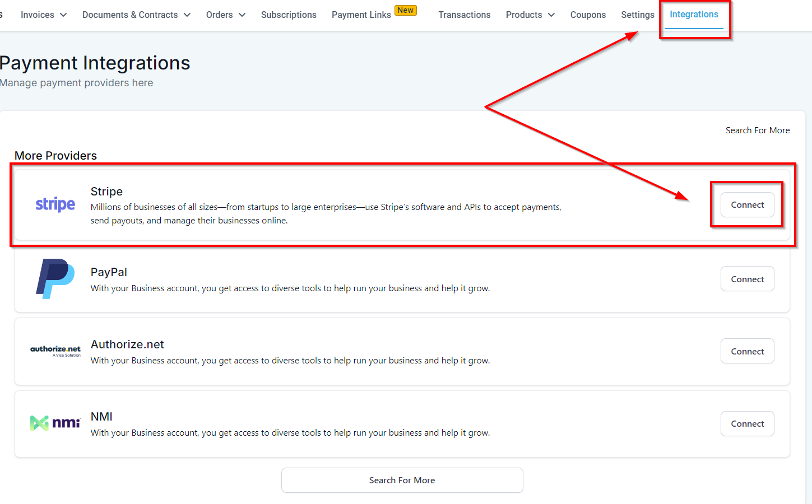Connect the Authorize.net provider
This screenshot has width=812, height=504.
point(748,351)
